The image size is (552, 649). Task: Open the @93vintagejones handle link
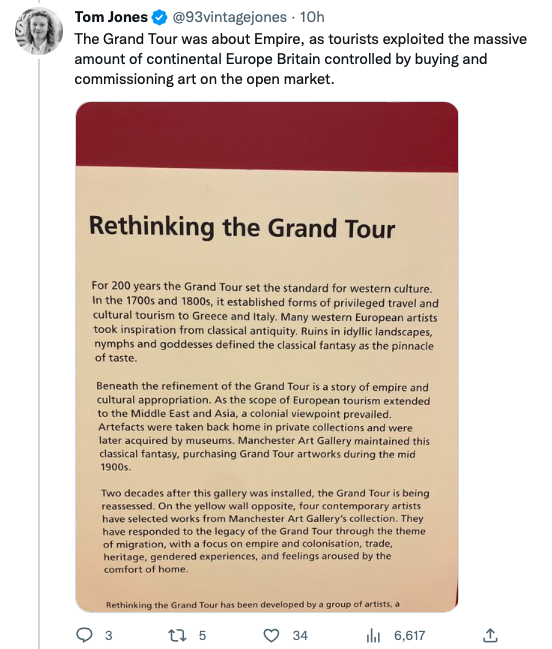click(229, 17)
